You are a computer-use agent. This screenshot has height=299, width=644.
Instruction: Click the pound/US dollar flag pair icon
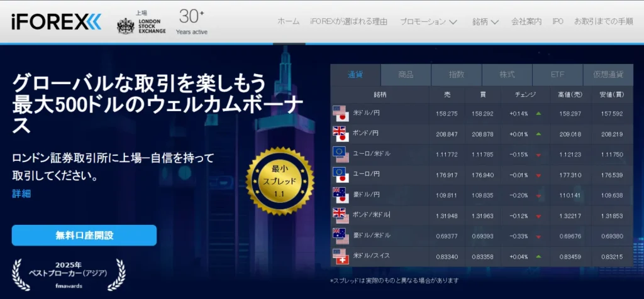tap(340, 215)
